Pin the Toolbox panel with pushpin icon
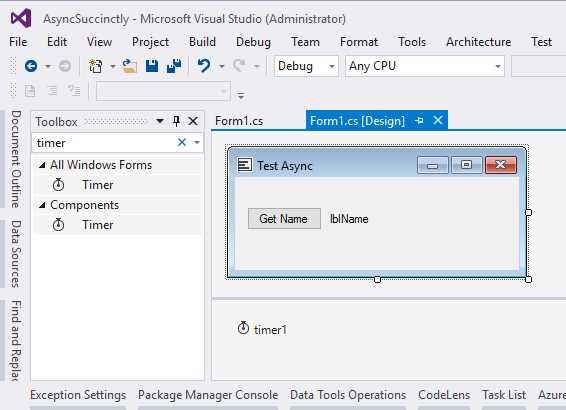 (x=176, y=121)
